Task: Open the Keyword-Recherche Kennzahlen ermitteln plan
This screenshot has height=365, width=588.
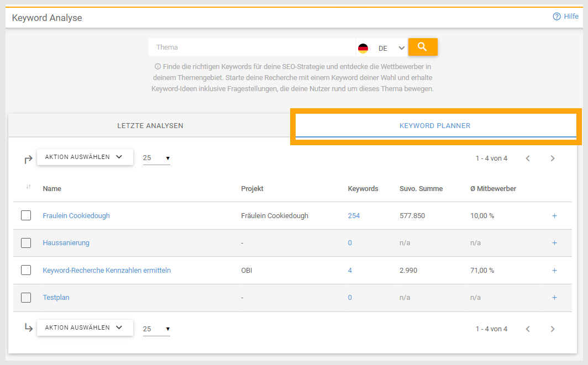Action: (x=107, y=271)
